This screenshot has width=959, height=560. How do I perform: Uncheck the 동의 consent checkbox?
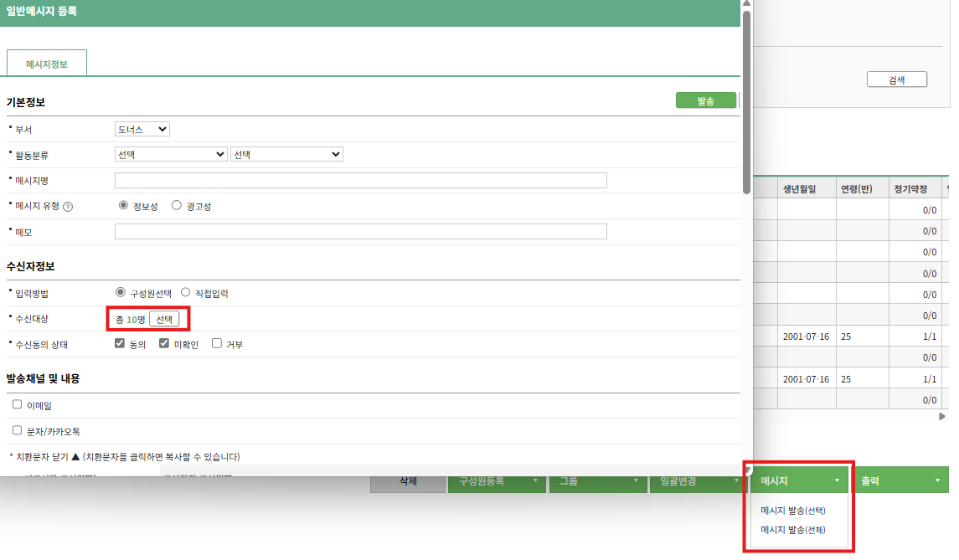click(120, 343)
